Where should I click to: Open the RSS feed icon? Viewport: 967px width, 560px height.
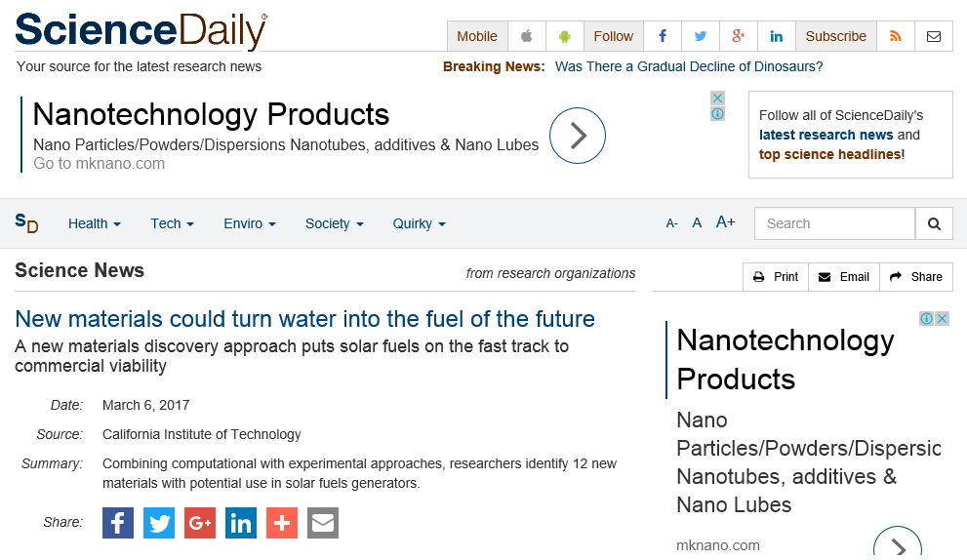pos(896,36)
